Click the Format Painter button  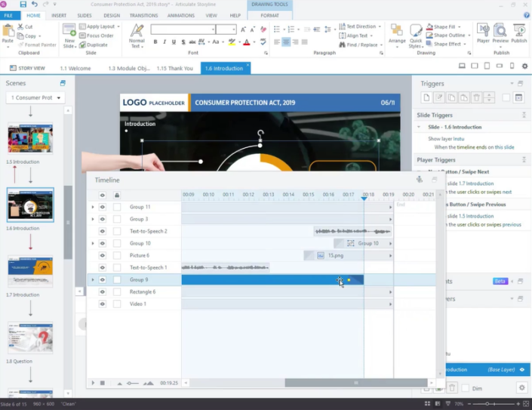point(38,45)
